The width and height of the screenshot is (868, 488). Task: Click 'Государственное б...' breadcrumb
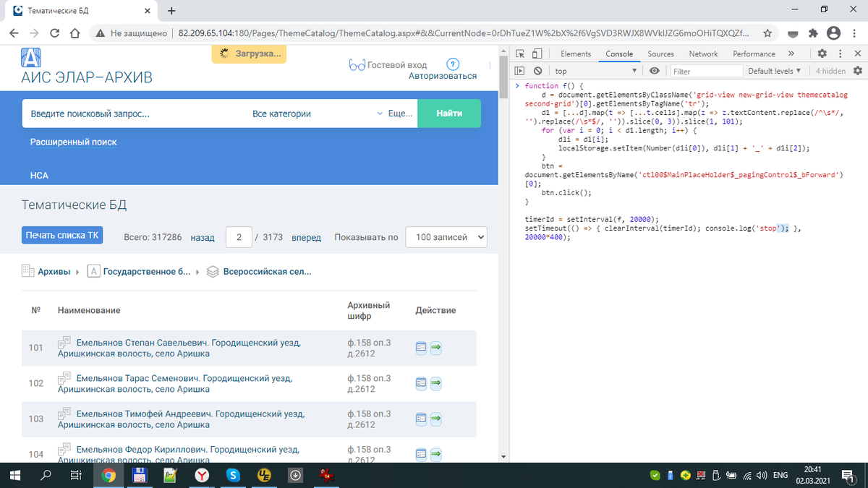147,272
